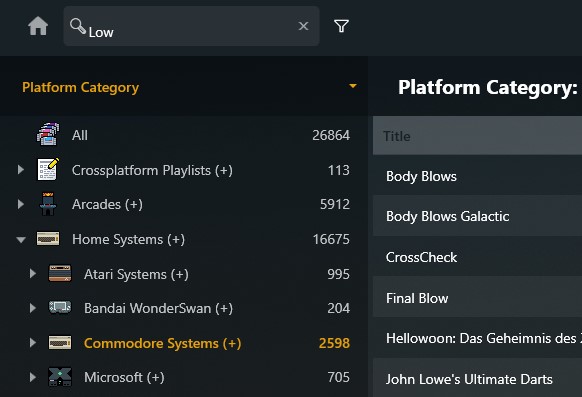The width and height of the screenshot is (582, 397).
Task: Select John Lowe's Ultimate Darts
Action: [477, 379]
